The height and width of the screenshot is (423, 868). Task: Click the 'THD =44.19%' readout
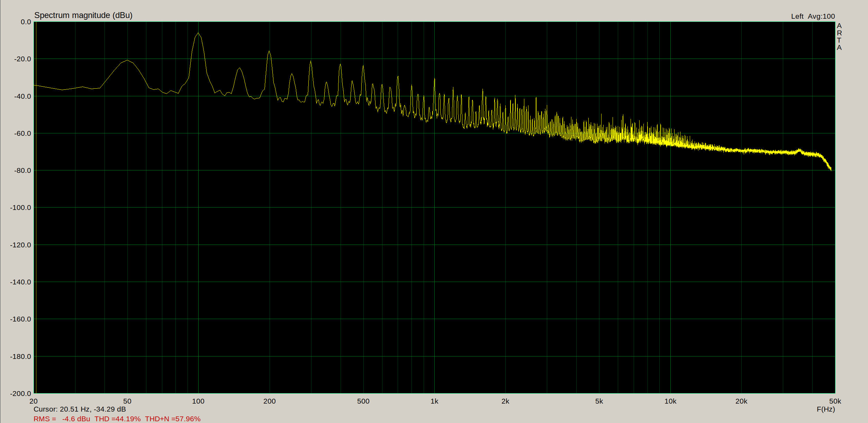pyautogui.click(x=118, y=419)
